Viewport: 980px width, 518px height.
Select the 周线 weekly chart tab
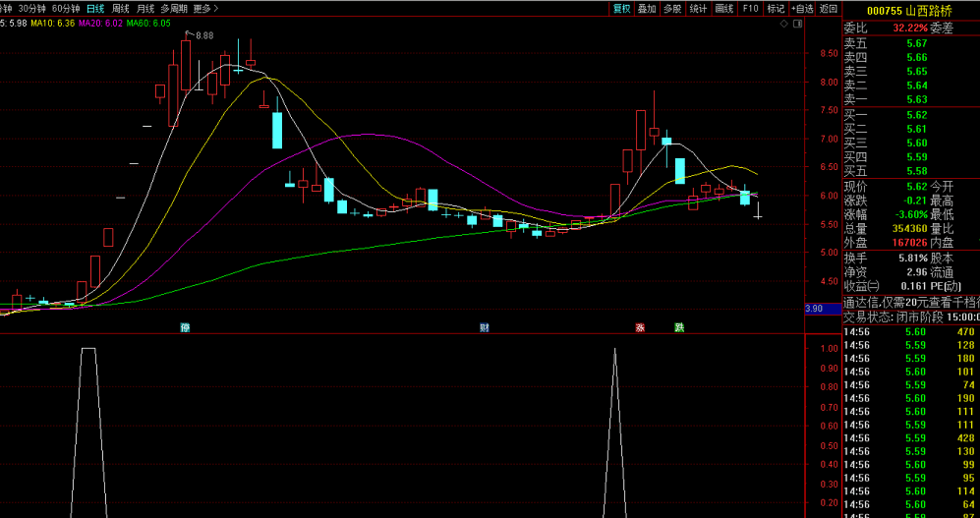(120, 9)
